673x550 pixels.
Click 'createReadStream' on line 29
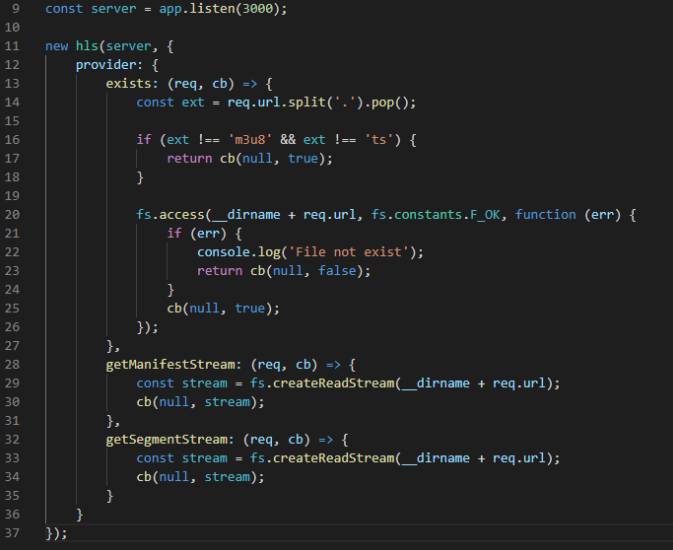[x=333, y=383]
